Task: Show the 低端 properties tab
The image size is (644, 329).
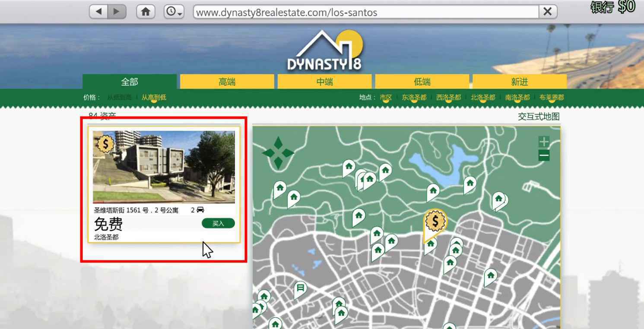Action: [422, 82]
